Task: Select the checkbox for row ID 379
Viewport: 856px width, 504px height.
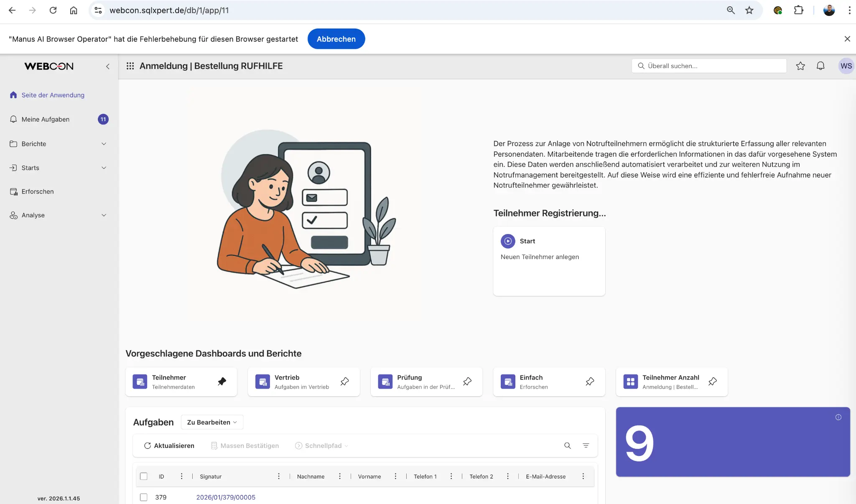Action: pos(144,497)
